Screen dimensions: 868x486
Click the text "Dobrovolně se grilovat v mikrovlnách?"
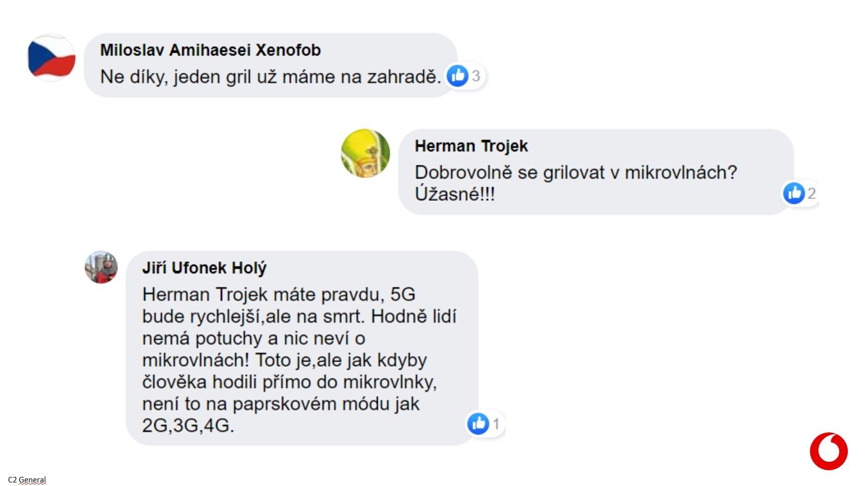(576, 172)
